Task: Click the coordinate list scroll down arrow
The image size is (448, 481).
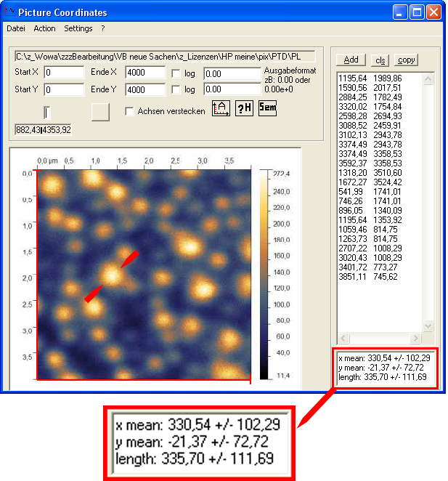Action: 428,326
